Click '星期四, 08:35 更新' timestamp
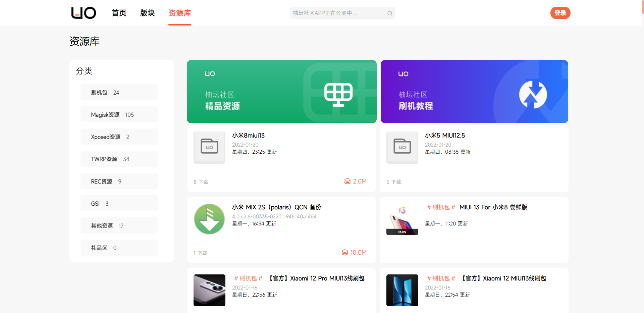The width and height of the screenshot is (644, 313). coord(447,152)
